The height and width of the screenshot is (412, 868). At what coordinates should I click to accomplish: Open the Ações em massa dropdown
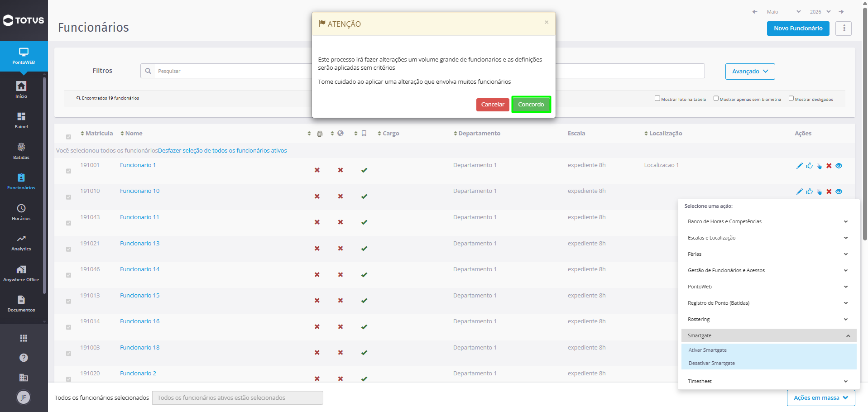point(820,398)
